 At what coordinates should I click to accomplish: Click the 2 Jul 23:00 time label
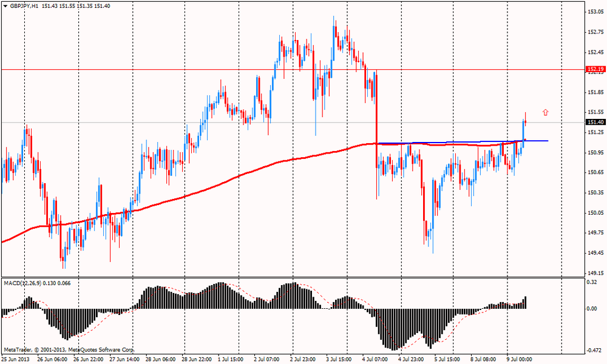[x=303, y=359]
